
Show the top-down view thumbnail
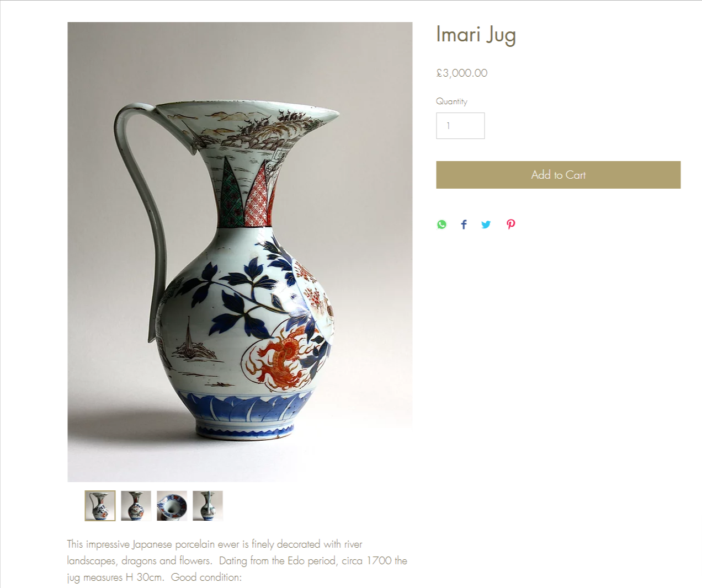[x=172, y=506]
